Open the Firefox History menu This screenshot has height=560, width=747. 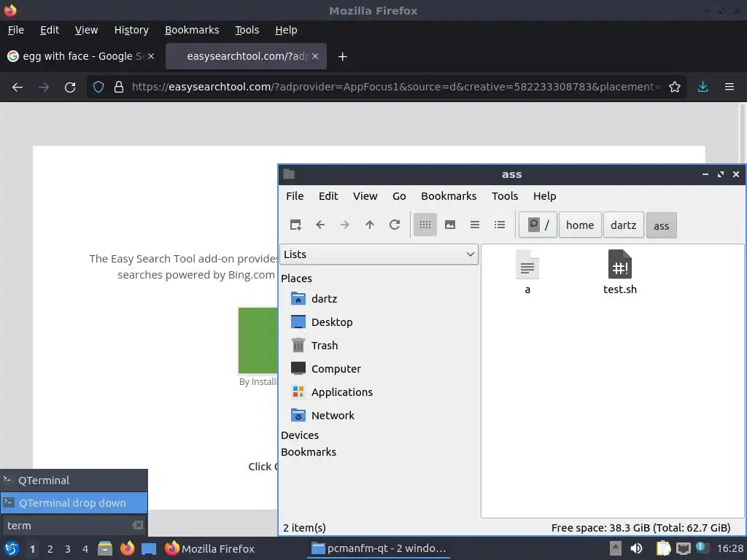pyautogui.click(x=131, y=30)
